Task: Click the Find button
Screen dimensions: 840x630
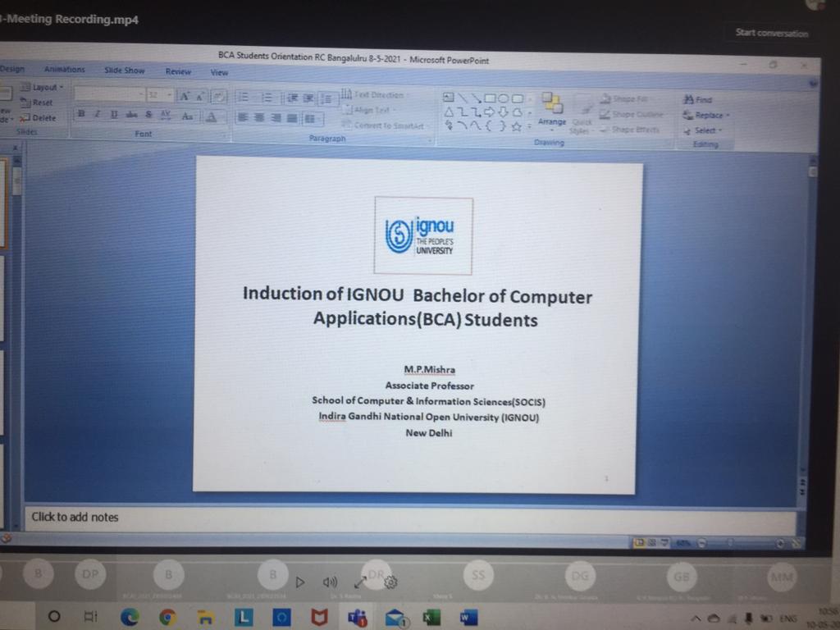Action: [697, 99]
